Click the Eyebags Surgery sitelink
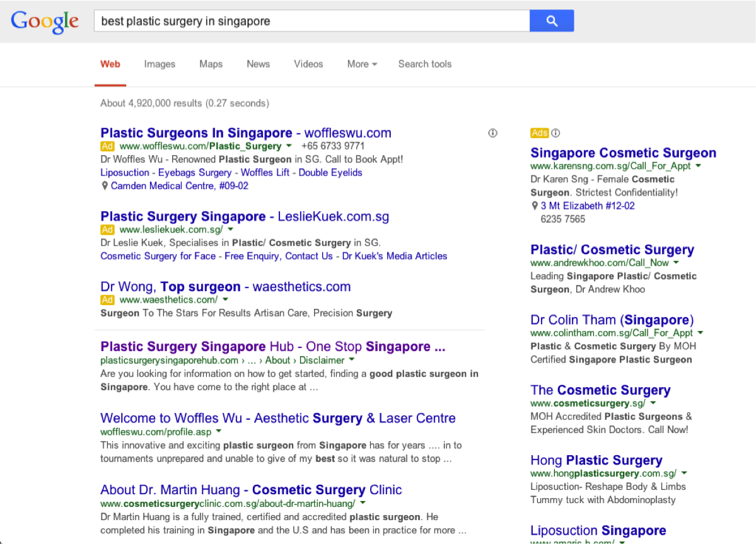The height and width of the screenshot is (544, 756). pos(195,173)
